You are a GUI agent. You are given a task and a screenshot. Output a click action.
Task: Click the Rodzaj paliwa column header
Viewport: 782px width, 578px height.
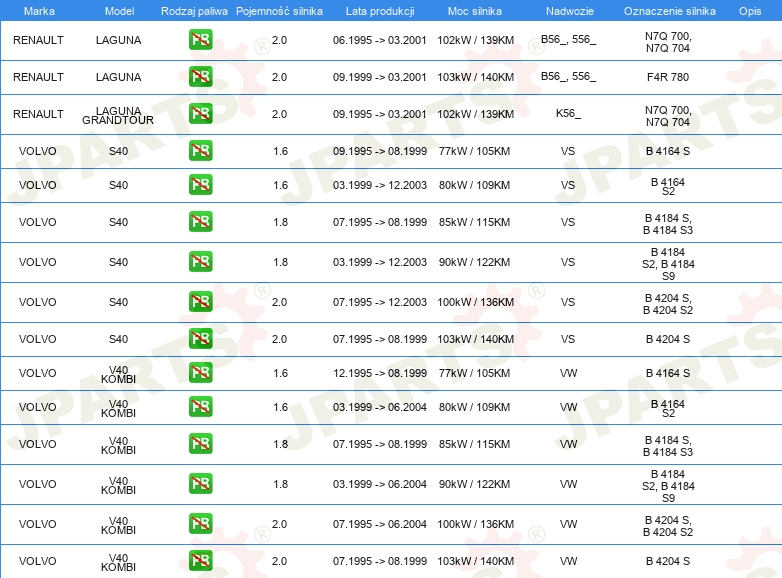(x=194, y=11)
